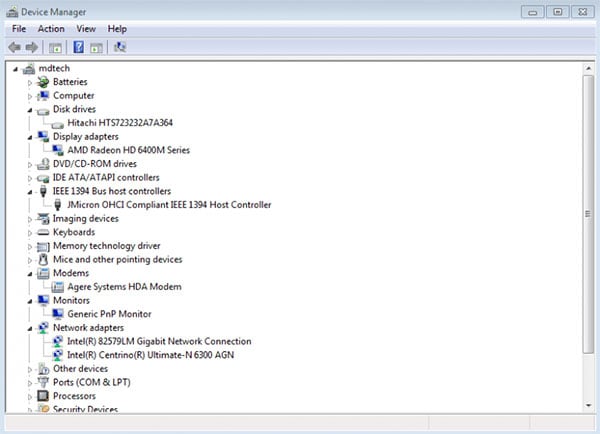Select AMD Radeon HD 6400M Series text
The height and width of the screenshot is (434, 600).
(x=129, y=150)
